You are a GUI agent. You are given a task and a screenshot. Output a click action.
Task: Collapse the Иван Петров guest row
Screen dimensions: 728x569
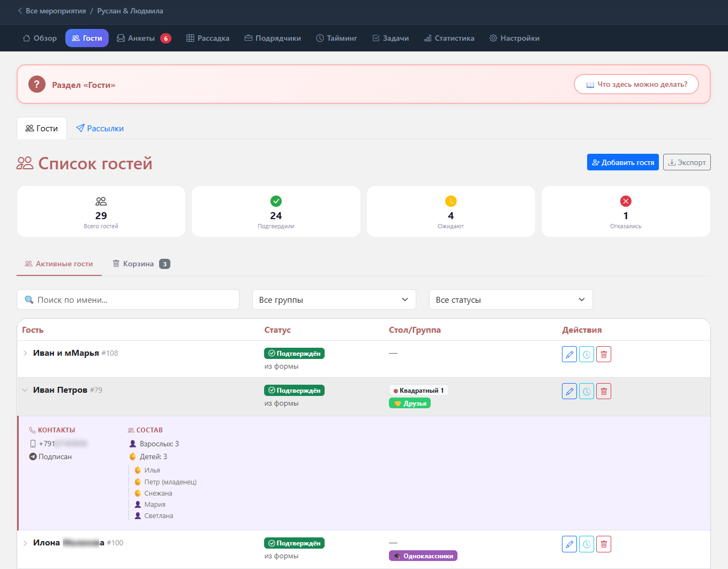tap(25, 390)
